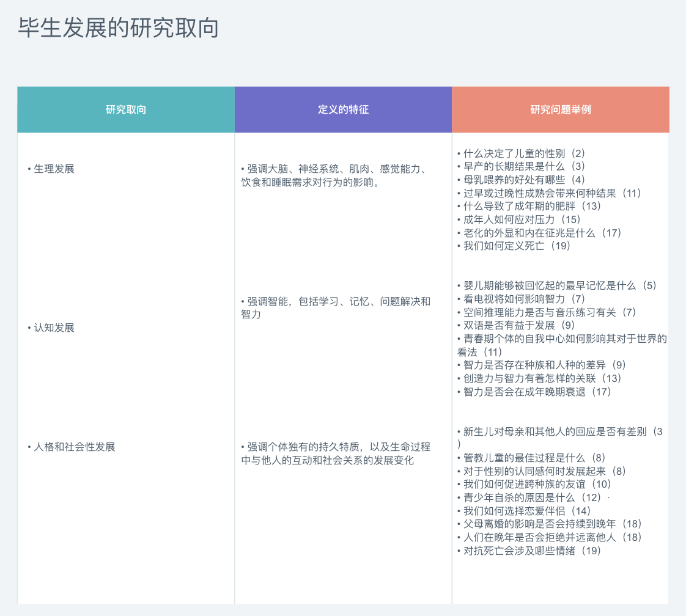The image size is (686, 616).
Task: Click the 人格和社会性发展 row item
Action: 74,447
